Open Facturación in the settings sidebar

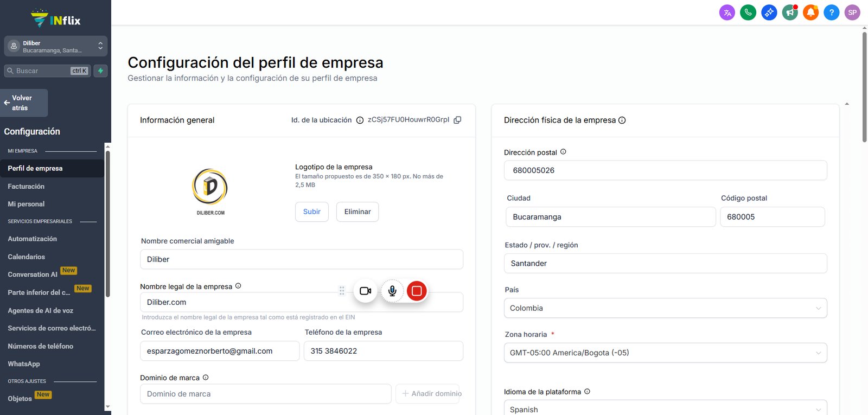[26, 187]
